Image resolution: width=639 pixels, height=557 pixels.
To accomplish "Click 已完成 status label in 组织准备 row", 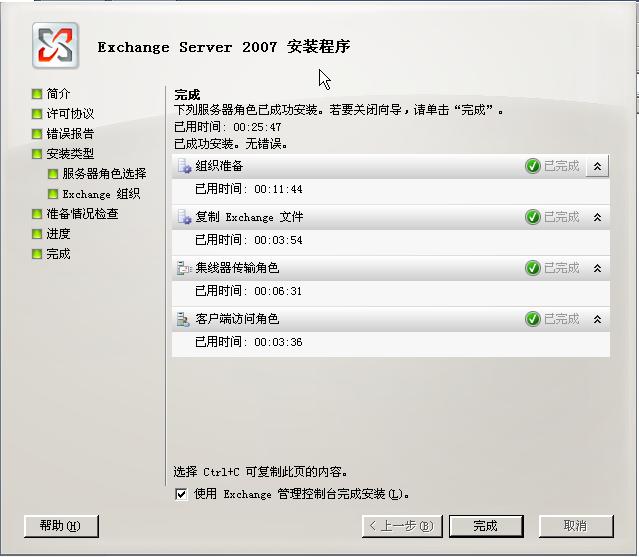I will [562, 166].
